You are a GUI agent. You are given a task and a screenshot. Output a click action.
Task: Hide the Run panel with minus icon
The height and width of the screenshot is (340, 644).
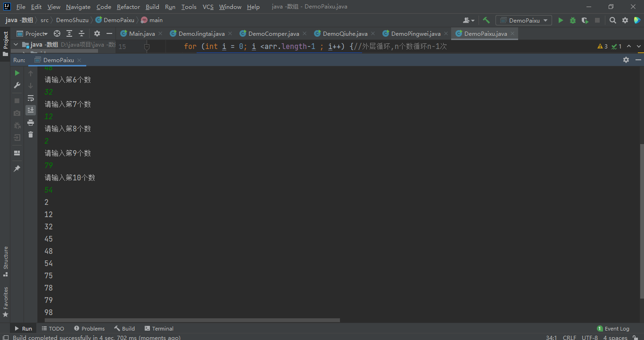coord(638,60)
